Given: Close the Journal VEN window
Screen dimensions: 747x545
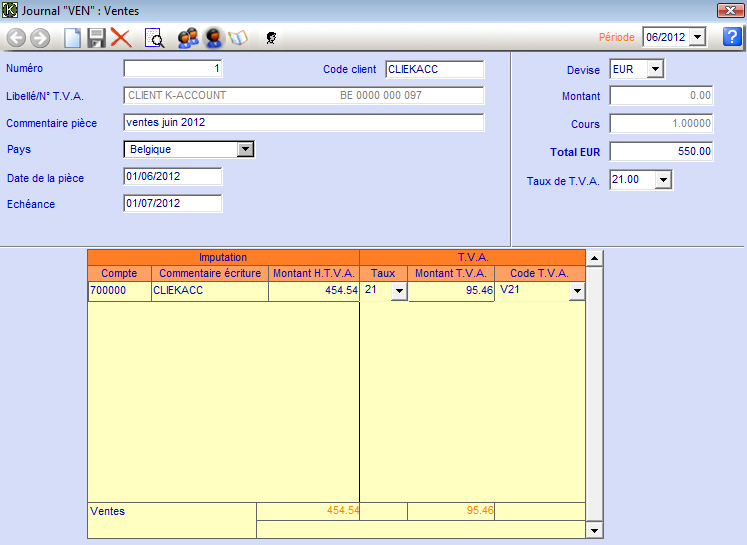Looking at the screenshot, I should pyautogui.click(x=730, y=10).
